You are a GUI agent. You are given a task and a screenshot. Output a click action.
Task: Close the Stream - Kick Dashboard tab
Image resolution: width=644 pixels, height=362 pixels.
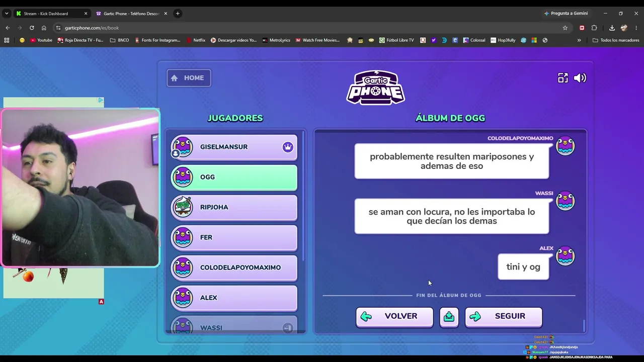(x=86, y=14)
